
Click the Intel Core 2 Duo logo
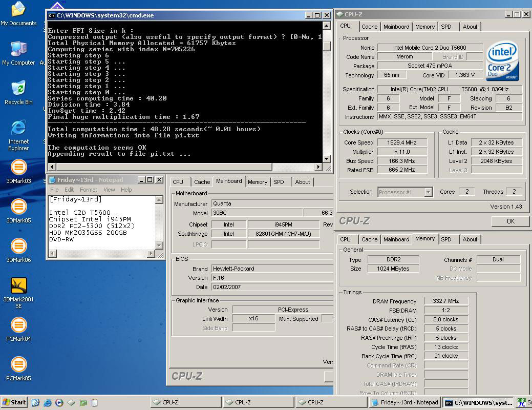[502, 61]
